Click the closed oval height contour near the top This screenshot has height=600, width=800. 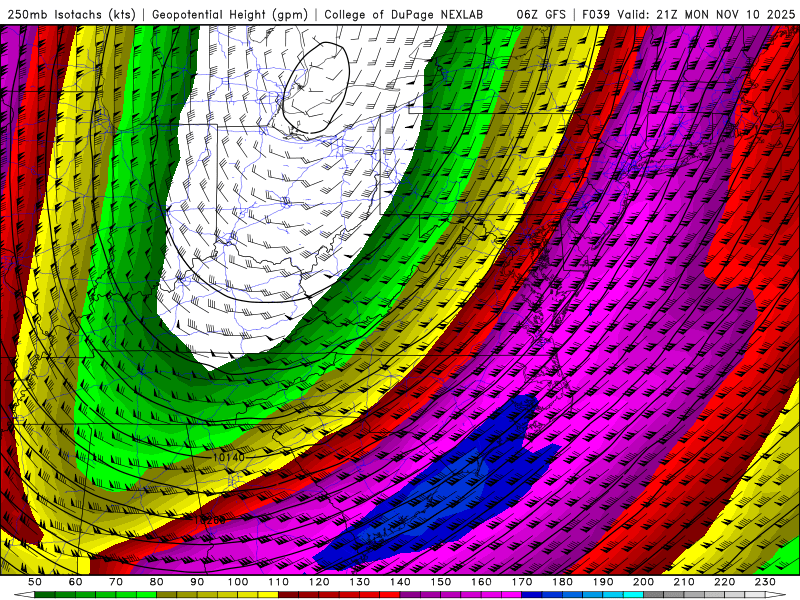316,88
